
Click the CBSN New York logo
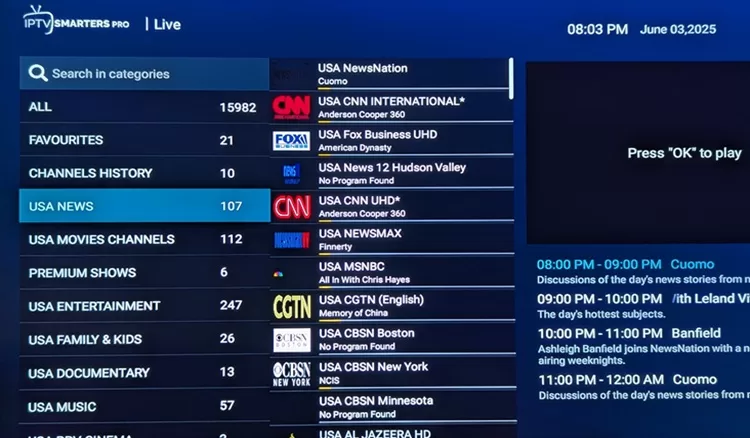pyautogui.click(x=292, y=374)
